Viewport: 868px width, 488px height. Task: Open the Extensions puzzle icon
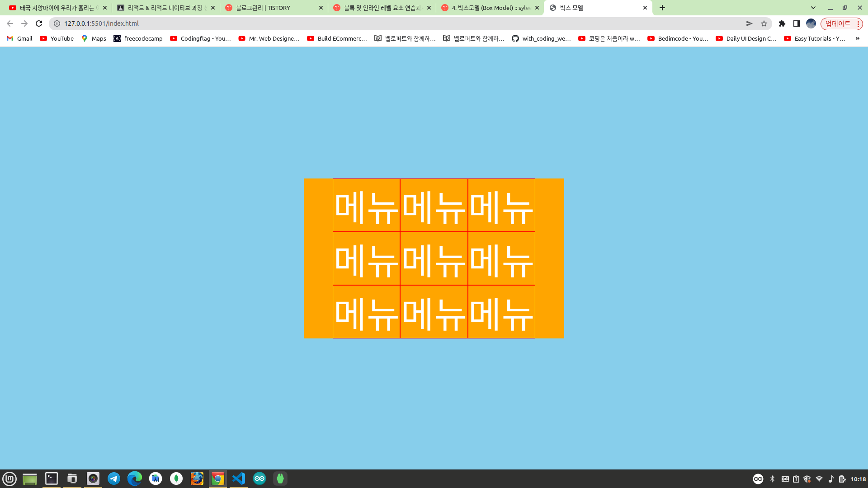pyautogui.click(x=782, y=23)
